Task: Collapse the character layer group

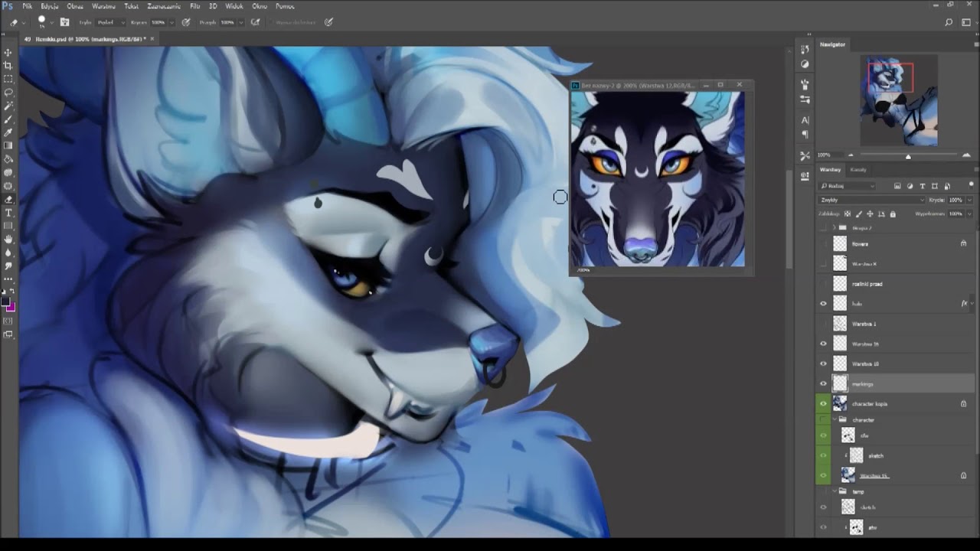Action: tap(835, 420)
